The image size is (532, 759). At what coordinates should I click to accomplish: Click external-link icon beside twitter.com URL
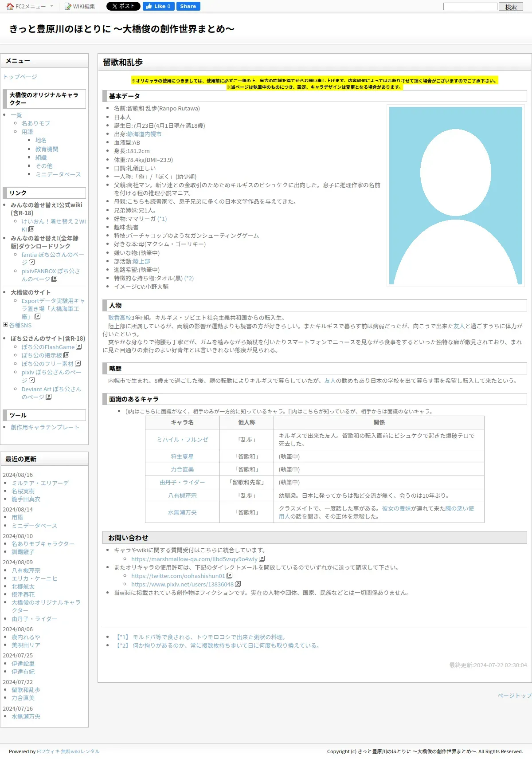230,576
